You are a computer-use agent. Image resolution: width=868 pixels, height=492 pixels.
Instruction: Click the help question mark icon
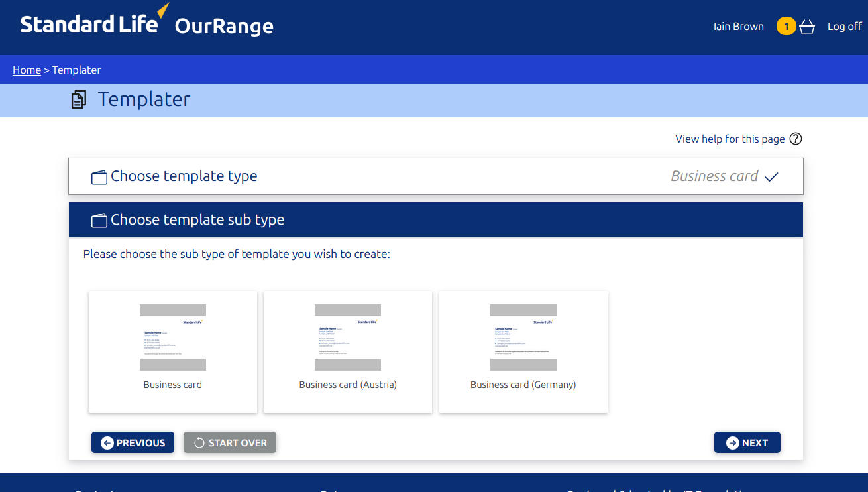pyautogui.click(x=796, y=139)
